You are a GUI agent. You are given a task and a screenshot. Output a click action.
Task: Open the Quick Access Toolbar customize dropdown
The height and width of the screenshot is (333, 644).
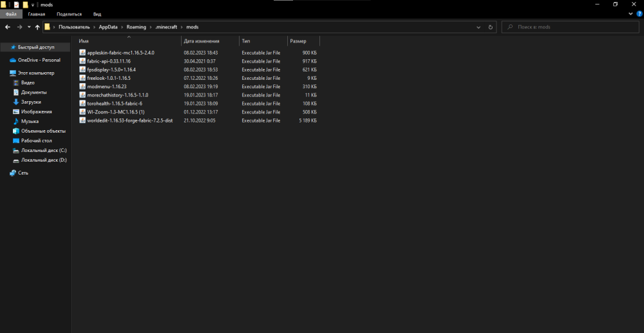click(x=32, y=5)
